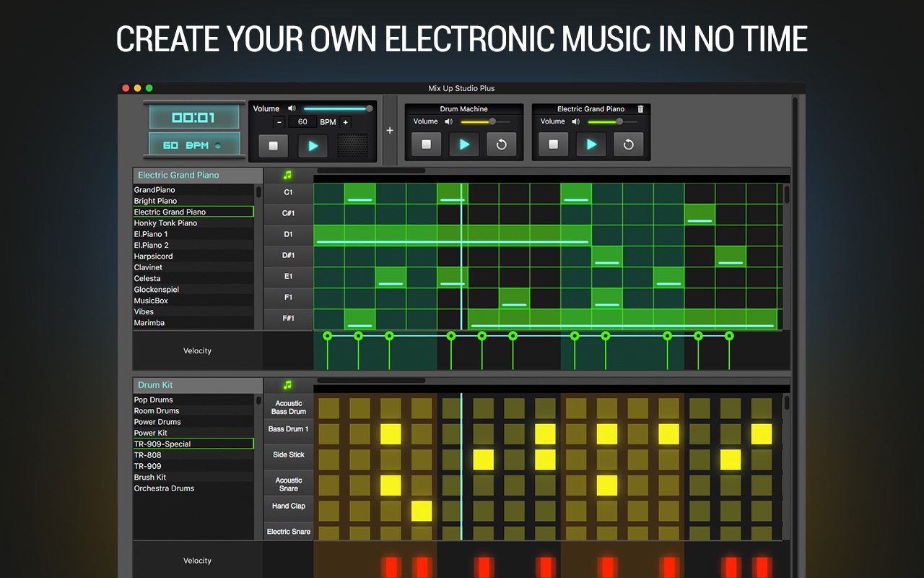Toggle off the lit Hand Clap pad
The height and width of the screenshot is (578, 924).
pos(422,511)
